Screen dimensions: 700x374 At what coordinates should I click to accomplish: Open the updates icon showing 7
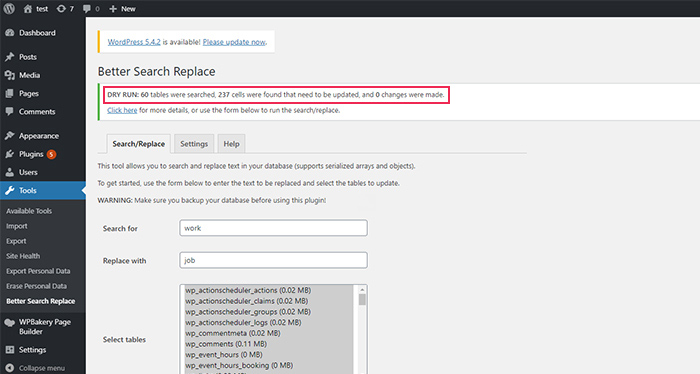[61, 8]
